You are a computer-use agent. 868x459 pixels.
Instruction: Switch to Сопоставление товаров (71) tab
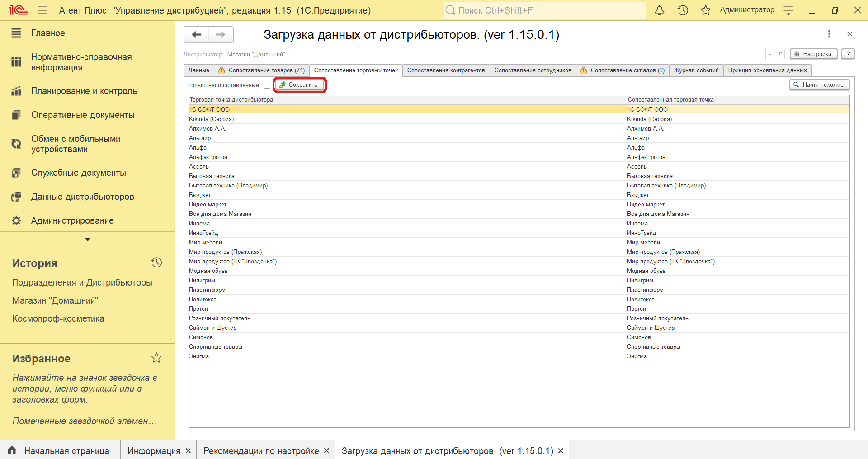coord(261,70)
